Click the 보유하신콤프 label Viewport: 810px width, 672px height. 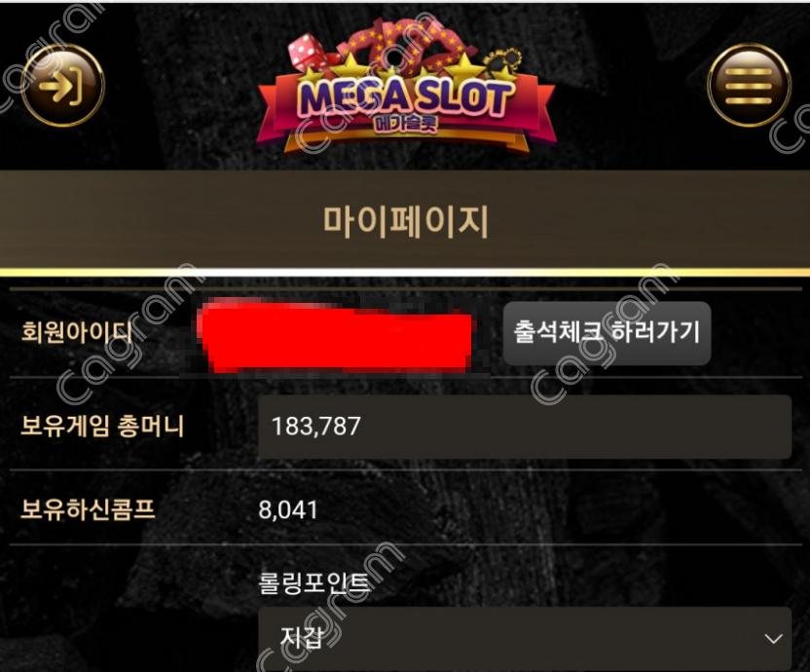tap(88, 508)
